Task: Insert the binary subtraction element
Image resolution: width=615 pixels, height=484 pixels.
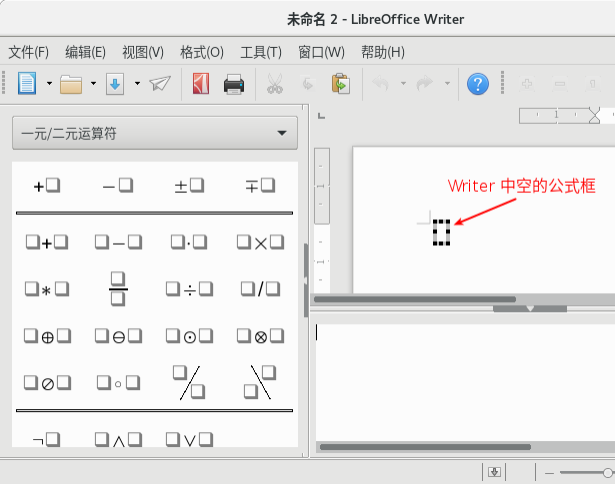Action: 118,242
